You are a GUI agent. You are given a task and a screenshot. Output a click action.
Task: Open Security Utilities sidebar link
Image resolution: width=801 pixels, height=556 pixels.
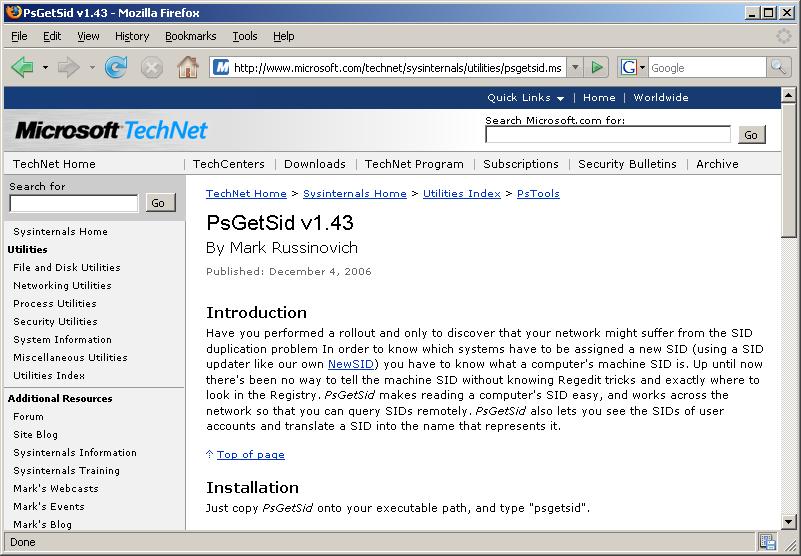pos(55,321)
